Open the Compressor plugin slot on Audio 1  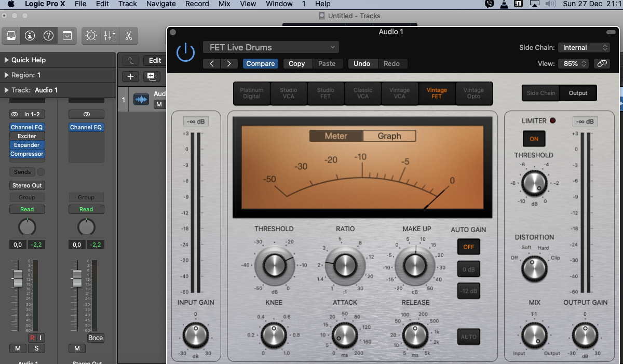pos(27,154)
